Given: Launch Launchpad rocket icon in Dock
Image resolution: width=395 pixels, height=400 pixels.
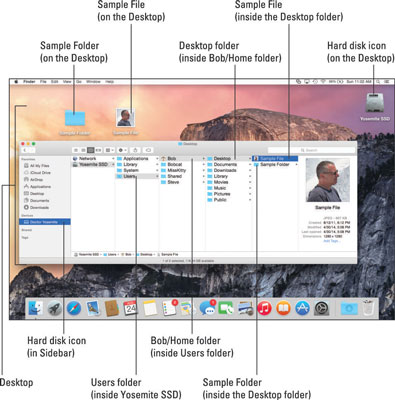Looking at the screenshot, I should [x=55, y=308].
